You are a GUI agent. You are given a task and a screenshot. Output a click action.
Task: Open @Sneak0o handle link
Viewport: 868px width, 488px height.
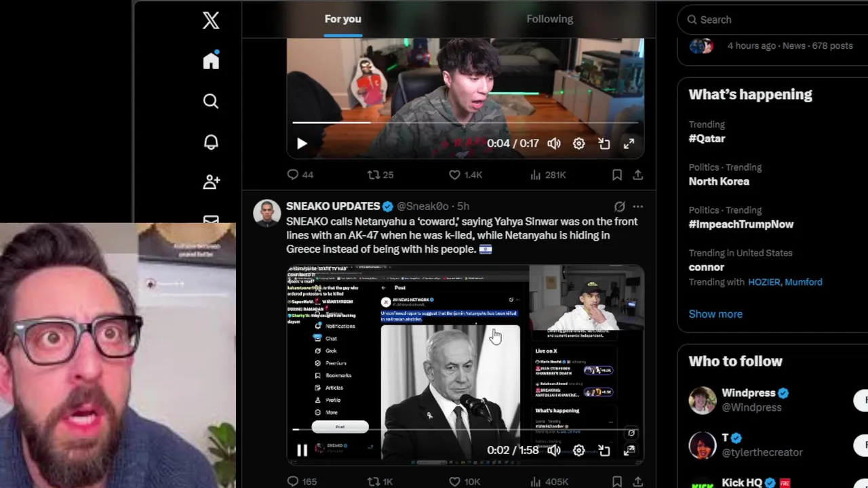[x=422, y=206]
